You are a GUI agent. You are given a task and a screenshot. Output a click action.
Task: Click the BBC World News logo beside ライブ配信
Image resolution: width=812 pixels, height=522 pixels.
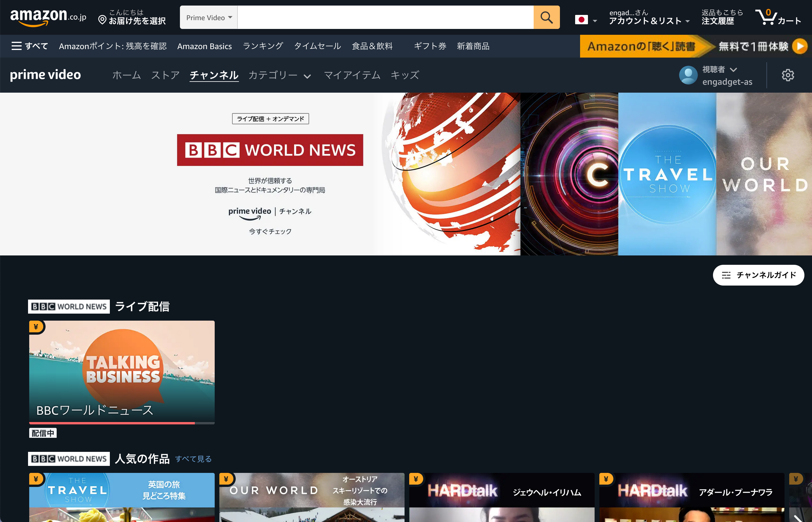(x=69, y=306)
